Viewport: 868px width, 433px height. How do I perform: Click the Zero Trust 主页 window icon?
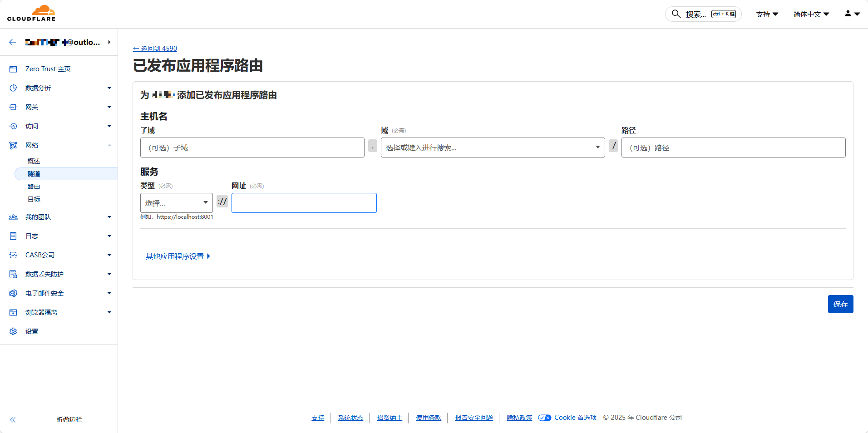point(13,69)
